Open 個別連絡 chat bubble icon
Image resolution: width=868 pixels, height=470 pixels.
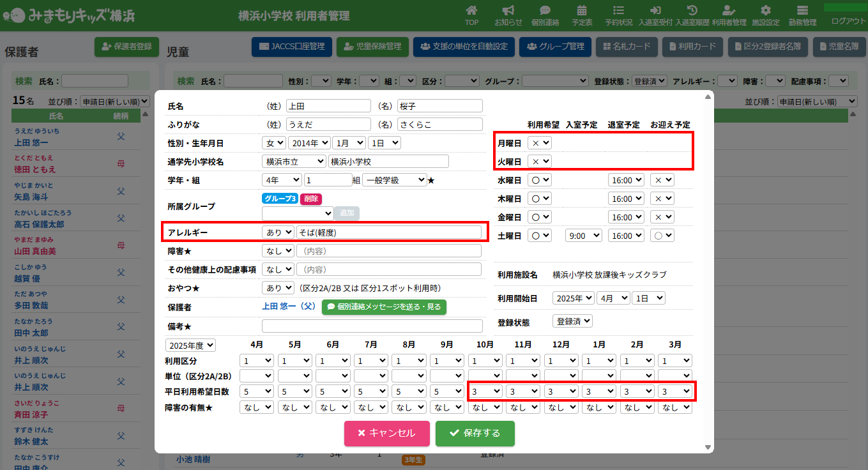(545, 11)
